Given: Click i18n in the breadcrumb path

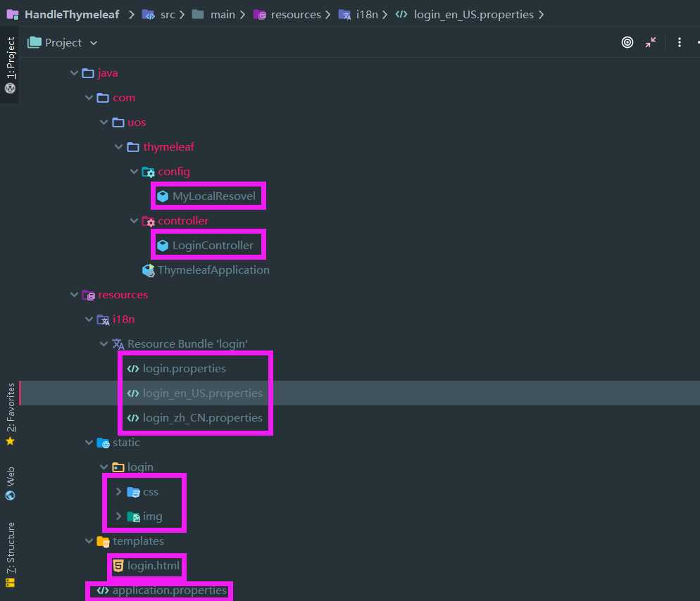Looking at the screenshot, I should point(366,15).
